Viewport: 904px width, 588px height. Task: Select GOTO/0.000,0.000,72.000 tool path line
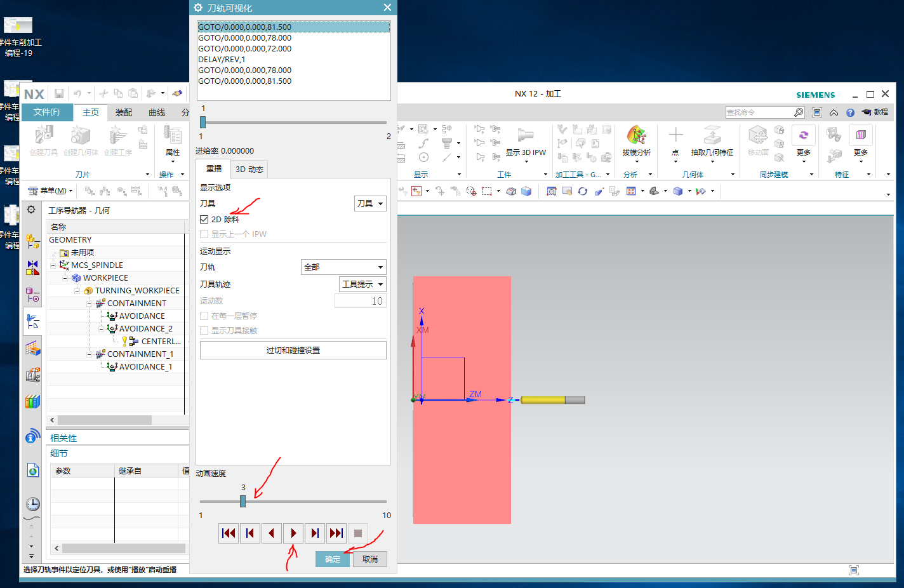[x=293, y=48]
